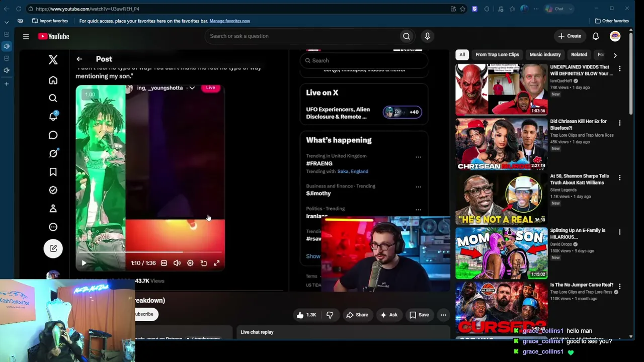
Task: Focus the X Search field
Action: 364,60
